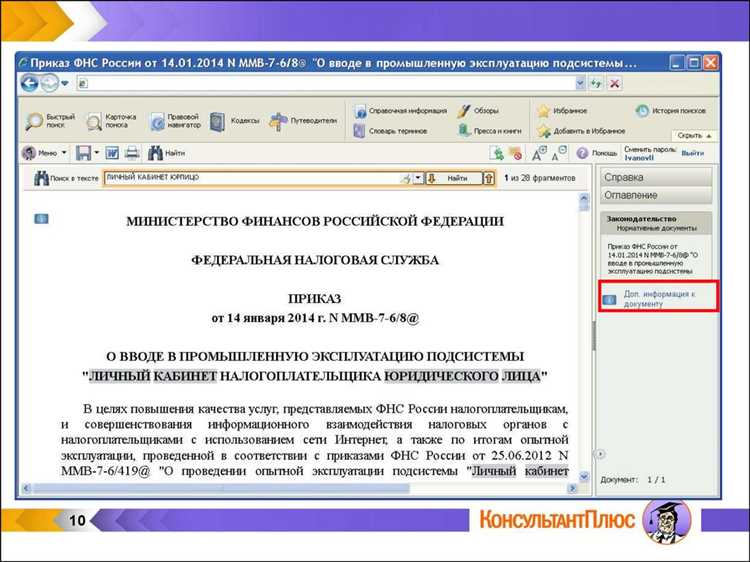Click the green refresh arrows button
The height and width of the screenshot is (562, 750).
[x=596, y=84]
